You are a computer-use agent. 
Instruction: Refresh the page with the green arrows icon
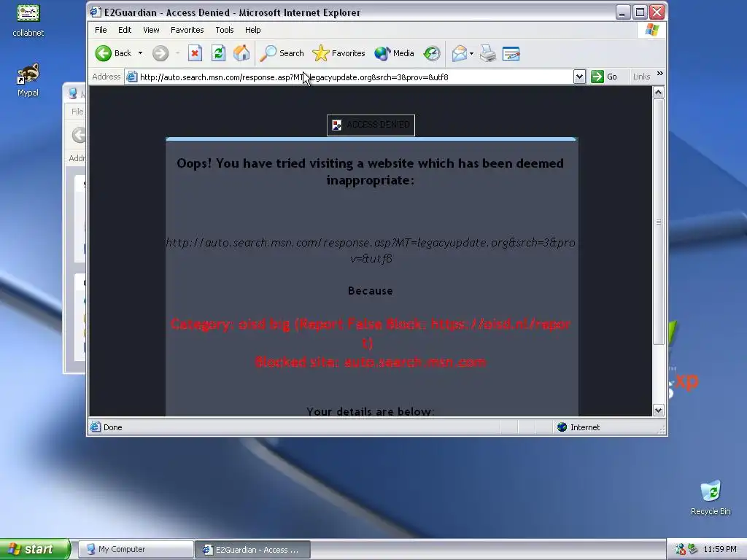[x=218, y=53]
